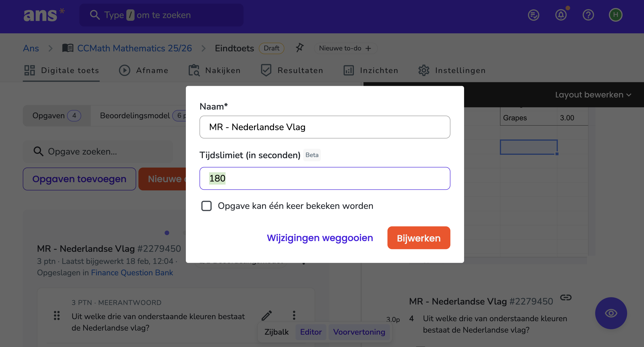Open three-dot menu for meerantwoord question
Viewport: 644px width, 347px height.
click(x=294, y=315)
